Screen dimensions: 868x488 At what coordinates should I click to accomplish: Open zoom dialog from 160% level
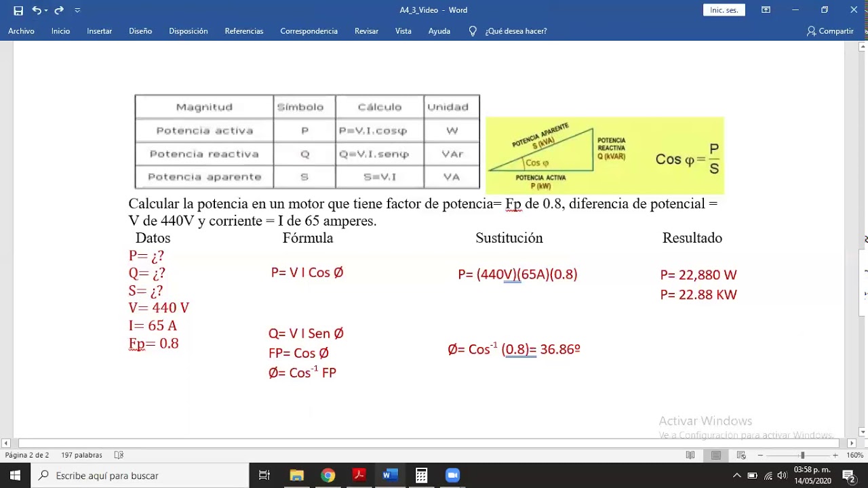tap(854, 455)
